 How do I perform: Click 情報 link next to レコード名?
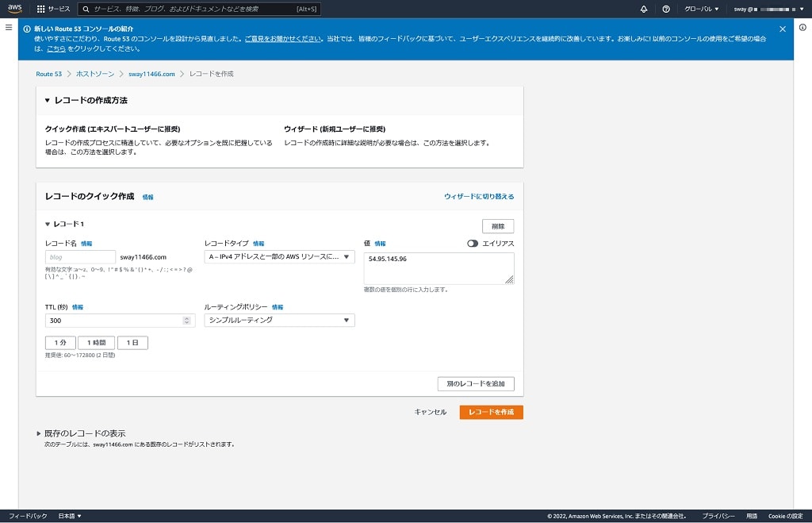(x=86, y=244)
